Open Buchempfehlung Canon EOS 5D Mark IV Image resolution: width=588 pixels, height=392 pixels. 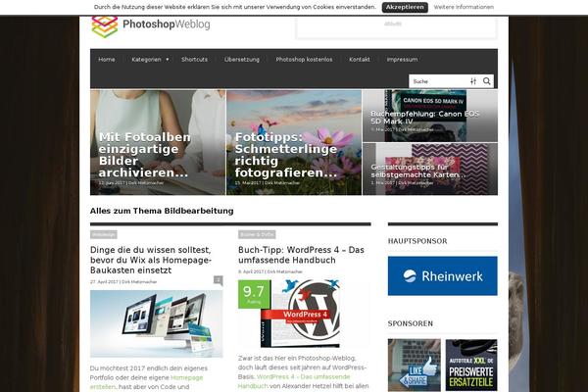tap(425, 118)
